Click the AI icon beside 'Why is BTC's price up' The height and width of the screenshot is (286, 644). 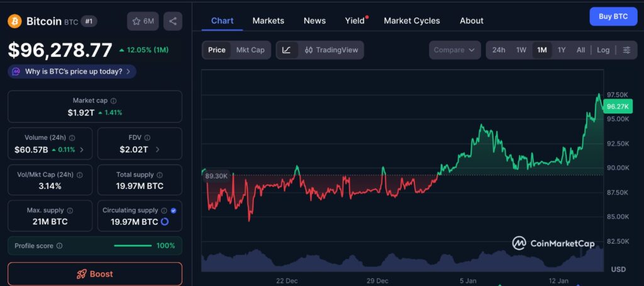(x=16, y=72)
